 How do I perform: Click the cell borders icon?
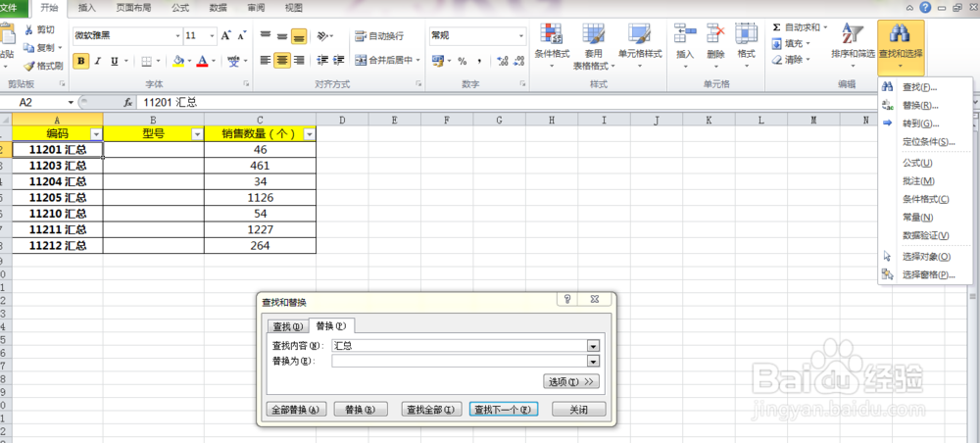(x=146, y=61)
